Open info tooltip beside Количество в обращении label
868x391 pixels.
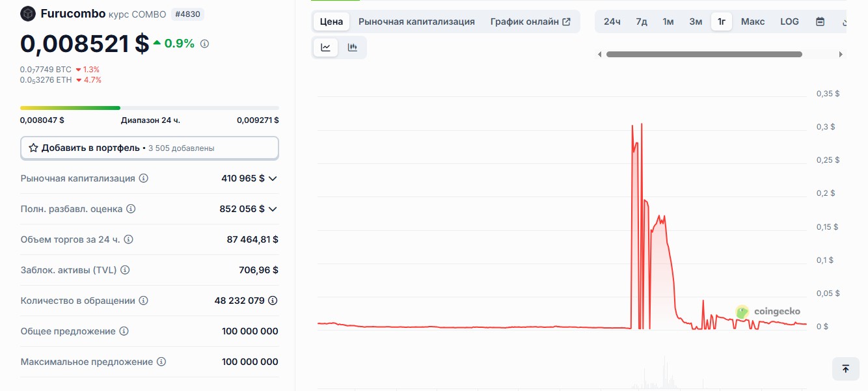144,301
